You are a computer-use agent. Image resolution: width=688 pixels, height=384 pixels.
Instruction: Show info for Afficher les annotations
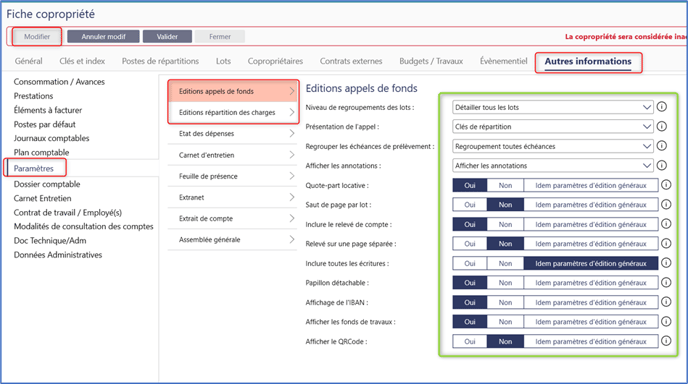(x=661, y=165)
